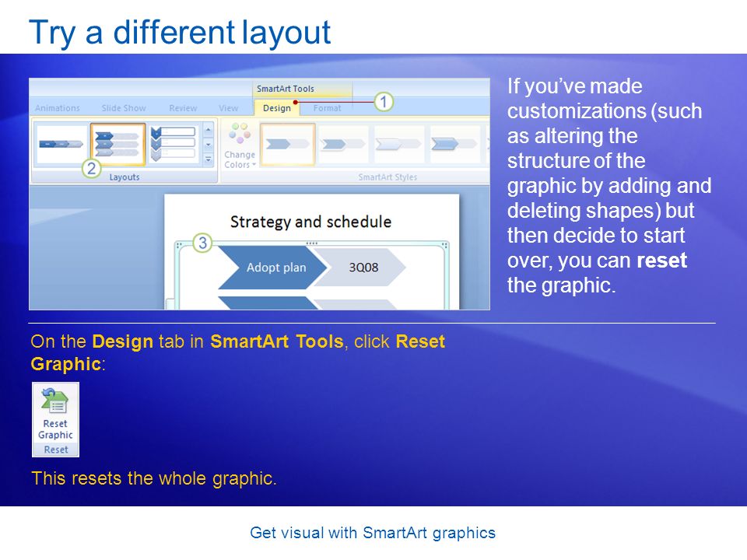Click the Try a different layout heading
The height and width of the screenshot is (560, 747).
180,33
